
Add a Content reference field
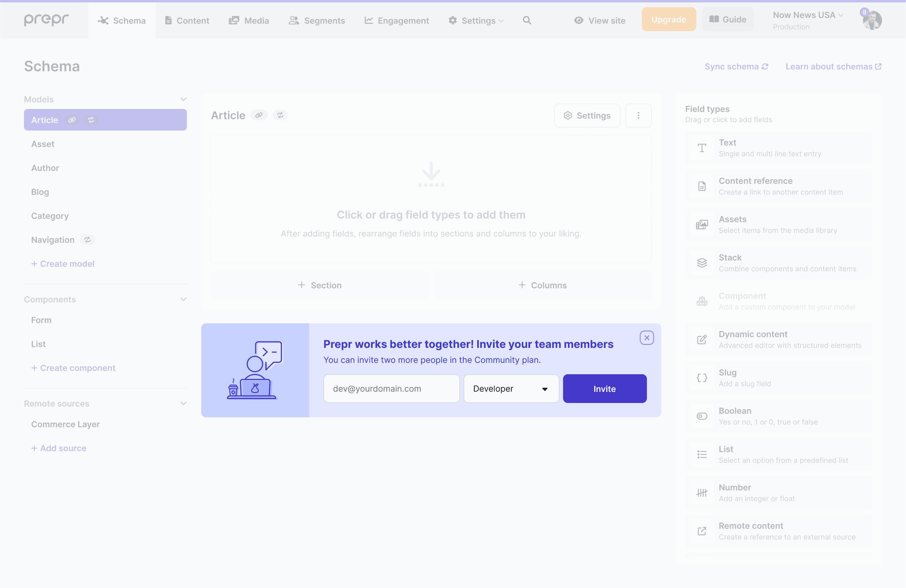point(778,186)
